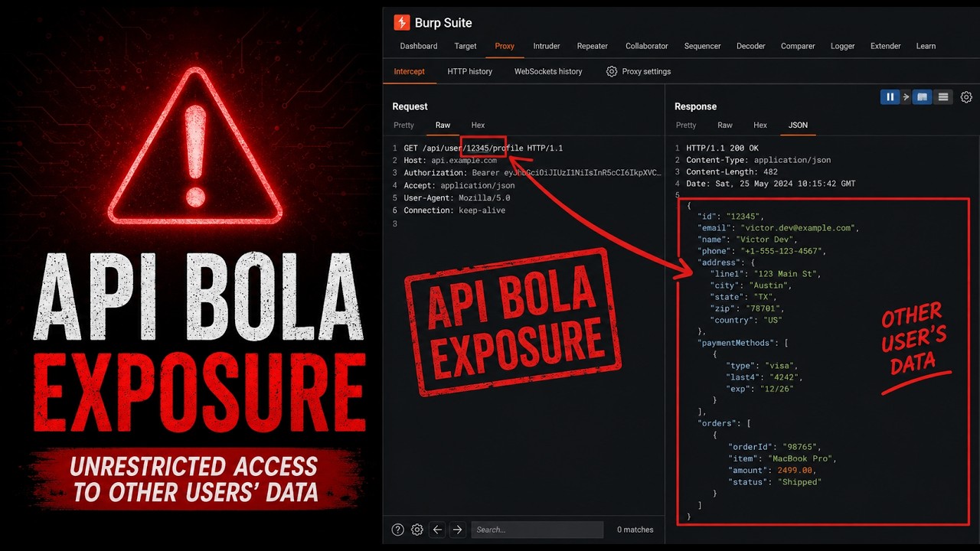Click the help question mark icon
This screenshot has width=980, height=551.
pos(398,530)
